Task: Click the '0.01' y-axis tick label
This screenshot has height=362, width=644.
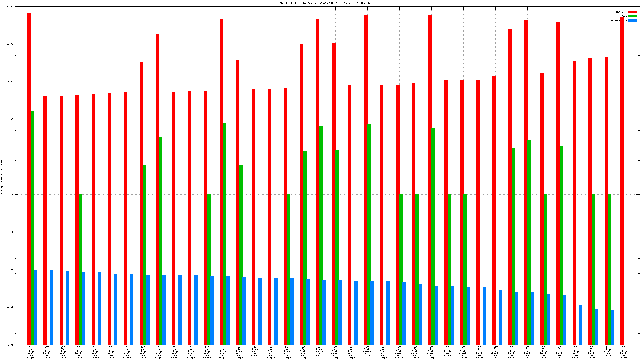Action: point(10,270)
